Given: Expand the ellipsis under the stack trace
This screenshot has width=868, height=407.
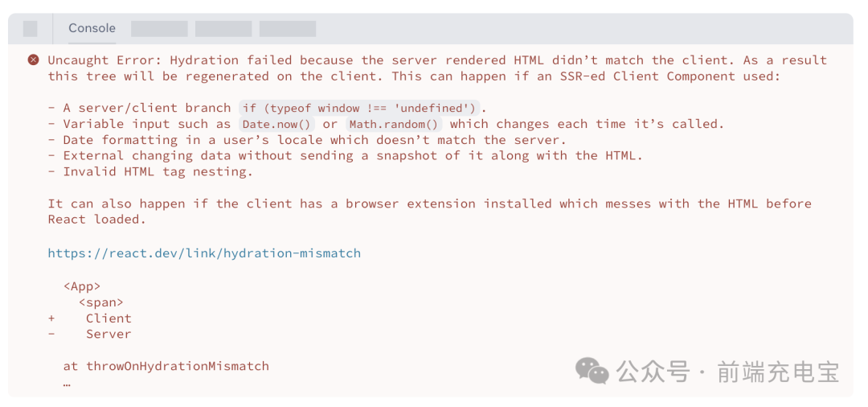Looking at the screenshot, I should tap(67, 382).
